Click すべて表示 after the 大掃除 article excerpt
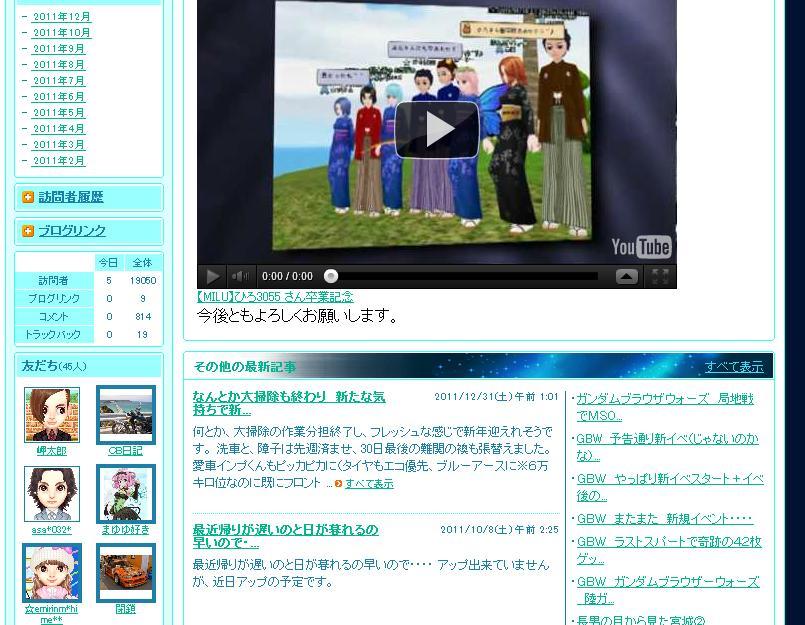Image resolution: width=805 pixels, height=625 pixels. point(369,484)
